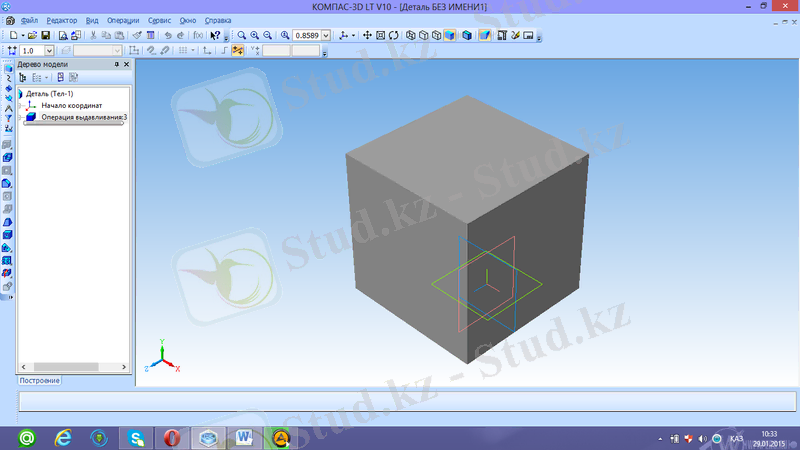The image size is (800, 450).
Task: Expand the view orientation dropdown arrow
Action: pos(355,35)
